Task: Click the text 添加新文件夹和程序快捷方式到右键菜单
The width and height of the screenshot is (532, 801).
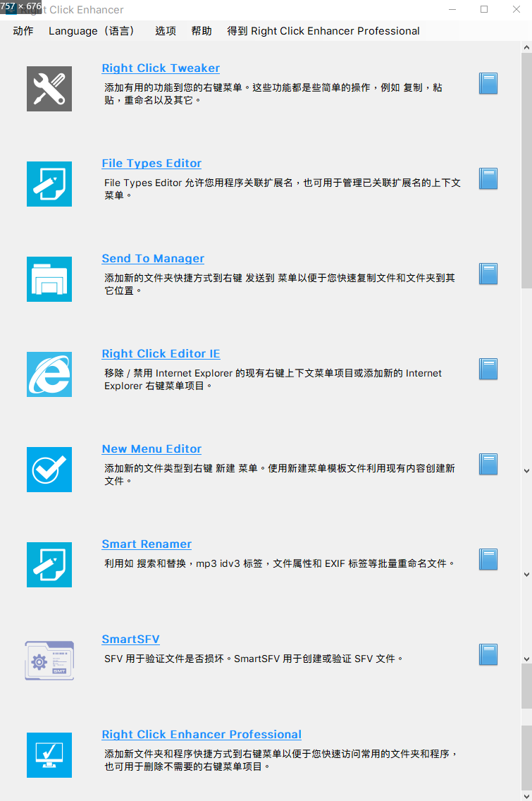Action: 281,760
